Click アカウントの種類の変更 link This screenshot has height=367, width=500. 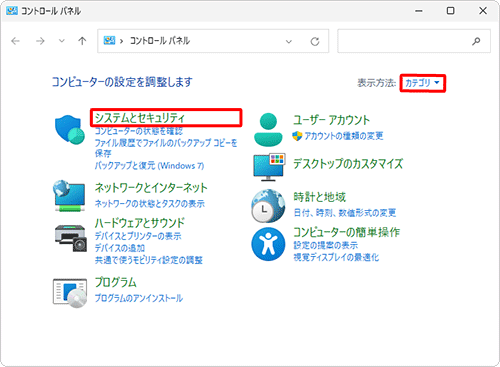pyautogui.click(x=344, y=136)
